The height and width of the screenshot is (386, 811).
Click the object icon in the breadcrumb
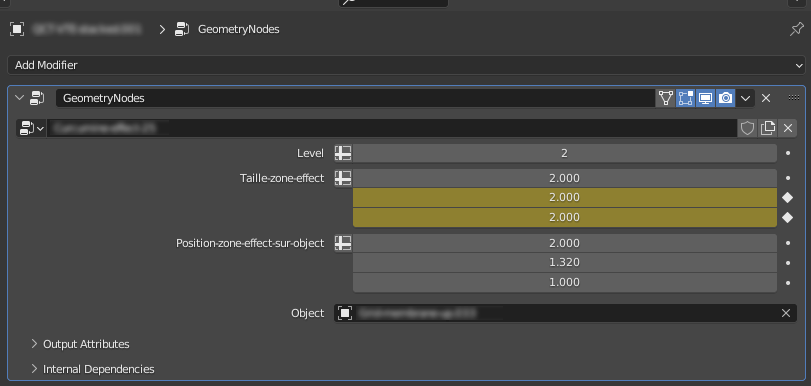click(x=17, y=29)
